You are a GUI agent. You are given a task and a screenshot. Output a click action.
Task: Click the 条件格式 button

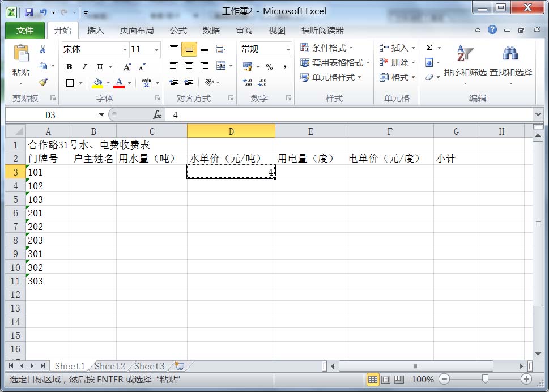click(x=327, y=48)
